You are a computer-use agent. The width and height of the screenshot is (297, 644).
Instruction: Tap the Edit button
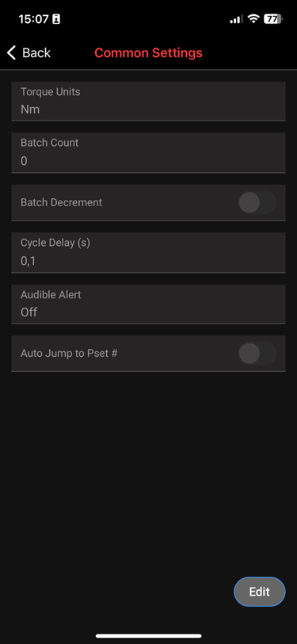259,592
